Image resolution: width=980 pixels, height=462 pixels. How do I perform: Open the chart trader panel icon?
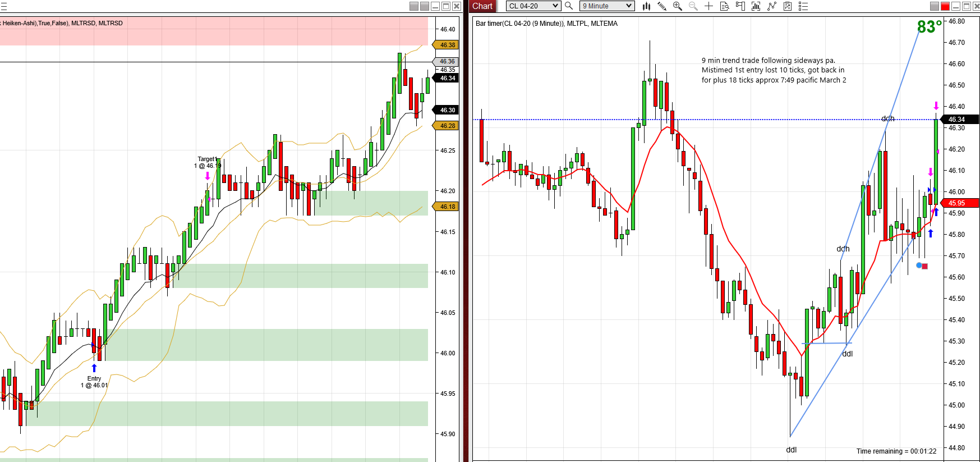(x=740, y=6)
